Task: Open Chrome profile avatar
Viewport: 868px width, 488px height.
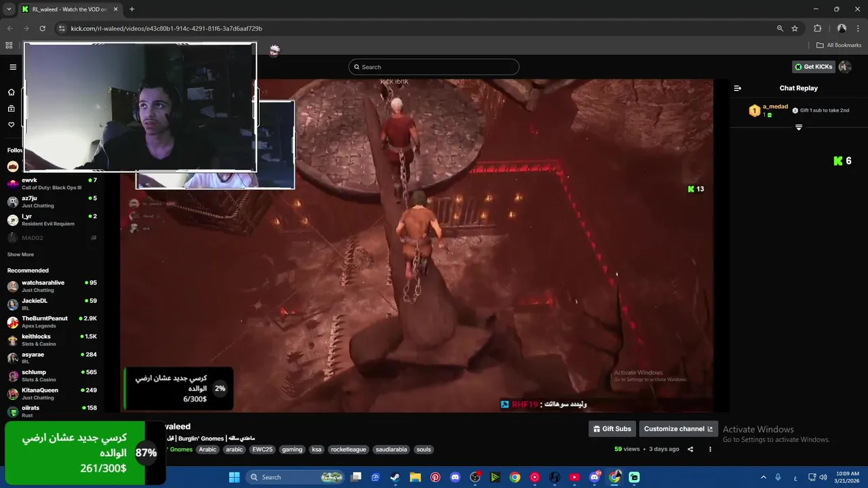Action: 842,28
